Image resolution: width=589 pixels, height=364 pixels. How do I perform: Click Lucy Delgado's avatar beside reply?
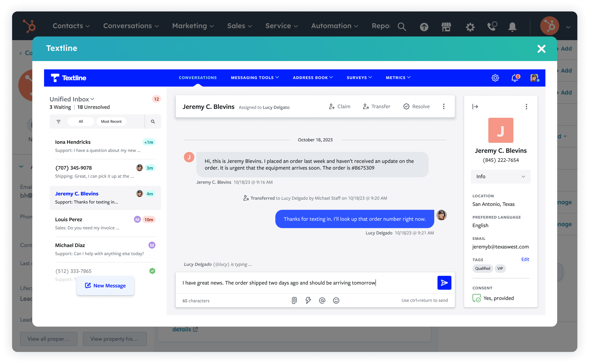click(441, 215)
